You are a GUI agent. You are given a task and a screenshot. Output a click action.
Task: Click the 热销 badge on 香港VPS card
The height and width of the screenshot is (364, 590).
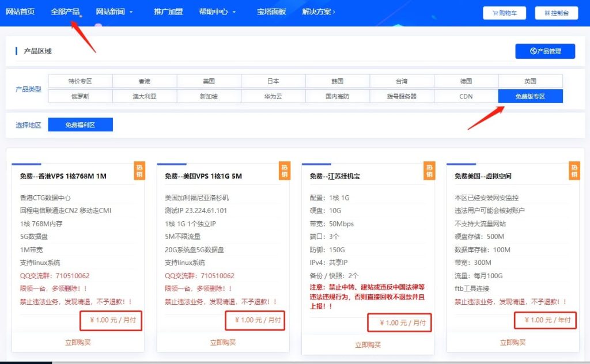tap(139, 170)
